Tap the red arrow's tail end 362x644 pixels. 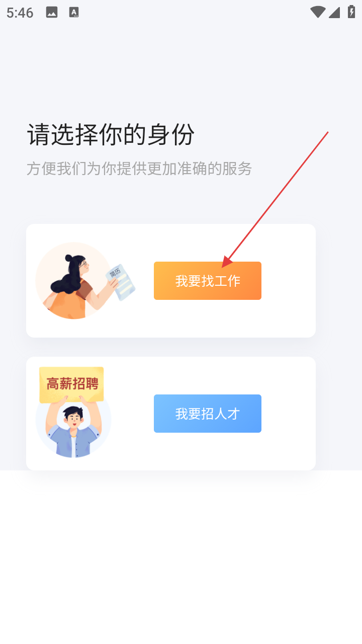(x=327, y=133)
